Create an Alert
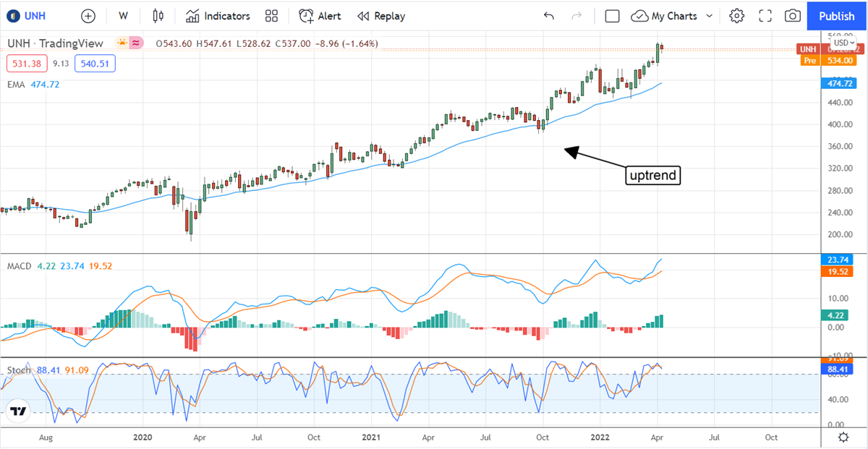 point(320,16)
